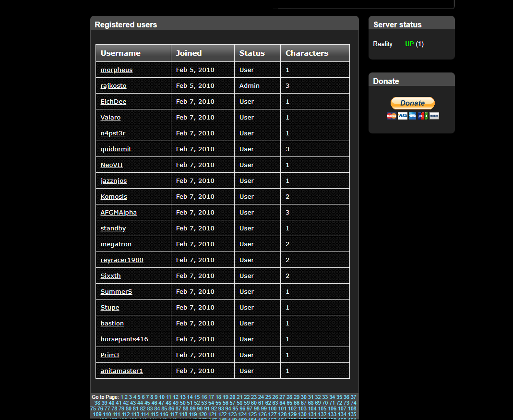Open the morpheus user profile
513x420 pixels.
116,70
